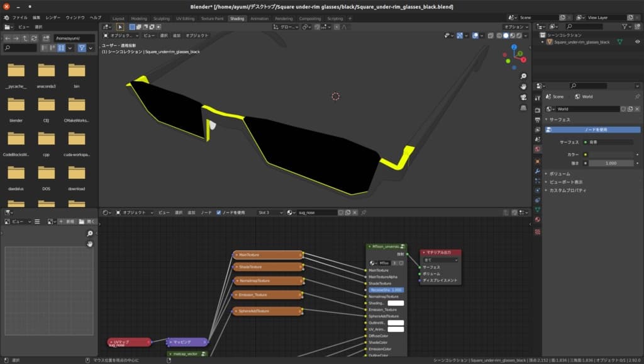Switch to the Sculpting workspace tab
This screenshot has width=644, height=364.
pyautogui.click(x=162, y=18)
